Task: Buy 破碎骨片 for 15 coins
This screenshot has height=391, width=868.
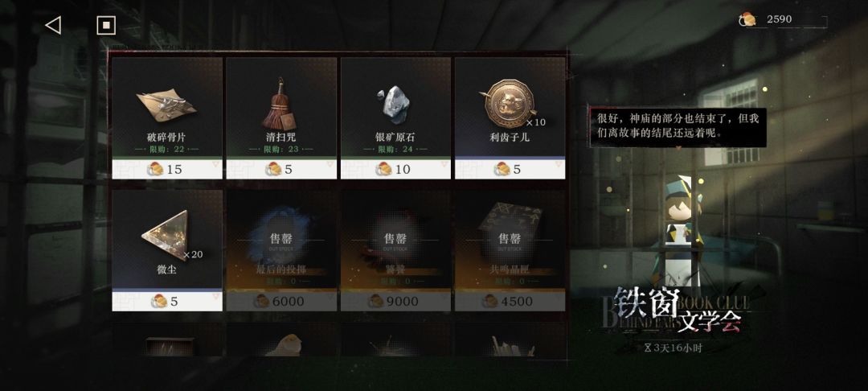Action: (x=167, y=169)
